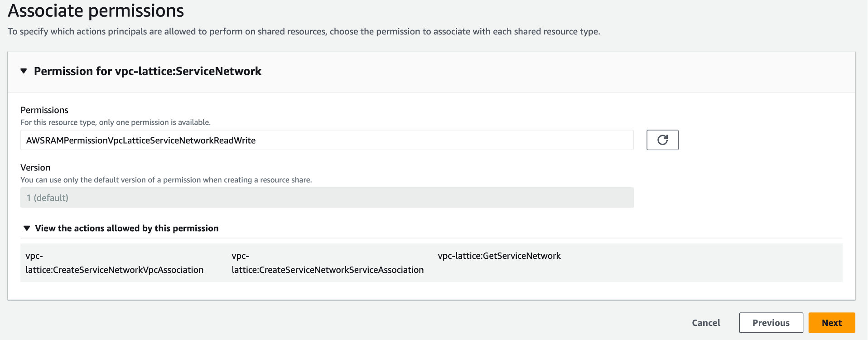Click the default version hint text
Image resolution: width=868 pixels, height=340 pixels.
point(166,180)
